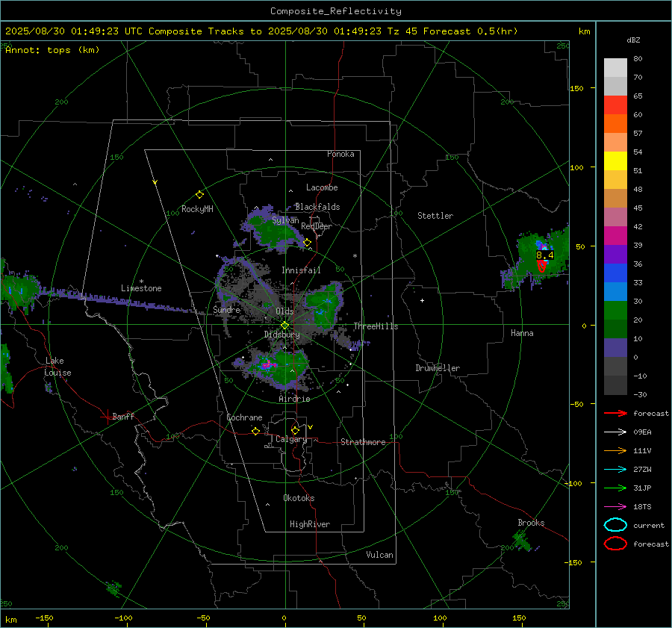Click the green 31JP arrow in legend
Viewport: 672px width, 628px height.
615,488
